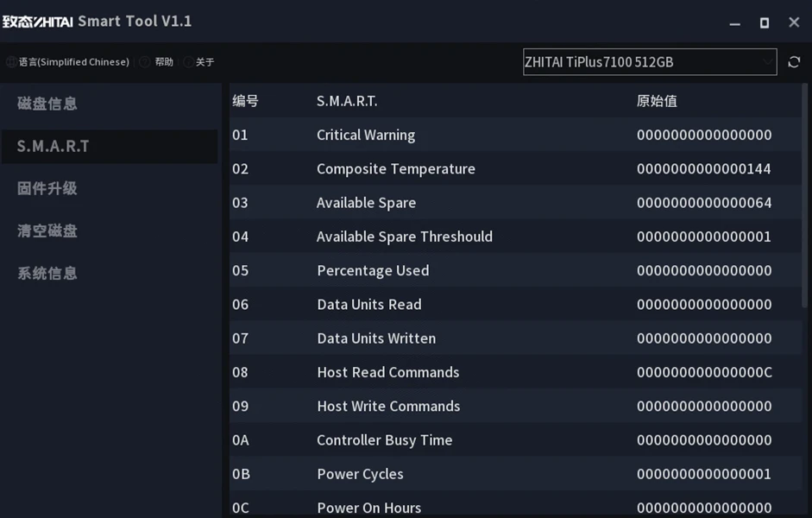Open the 语言 (Simplified Chinese) language menu

(x=73, y=62)
